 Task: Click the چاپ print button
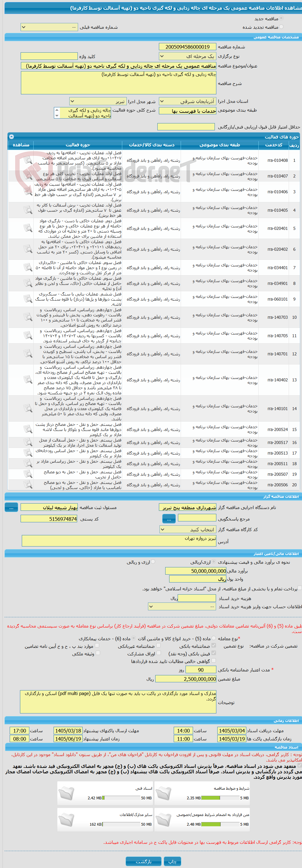pyautogui.click(x=172, y=861)
